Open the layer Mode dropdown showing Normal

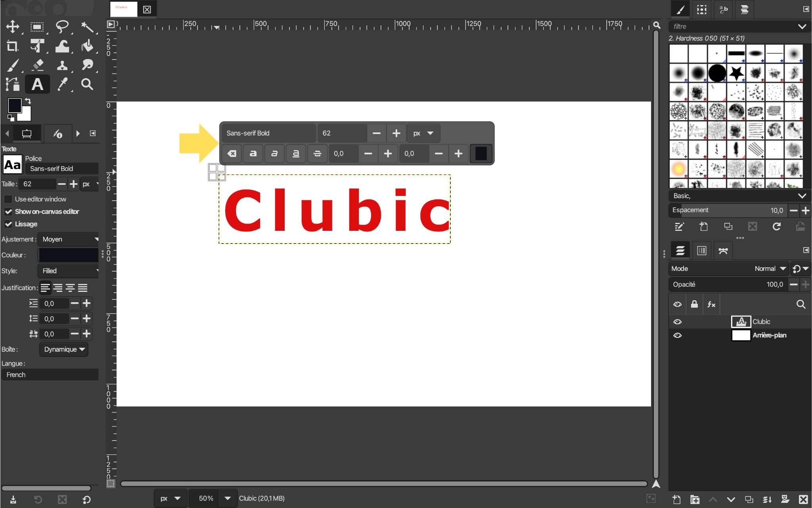click(769, 268)
